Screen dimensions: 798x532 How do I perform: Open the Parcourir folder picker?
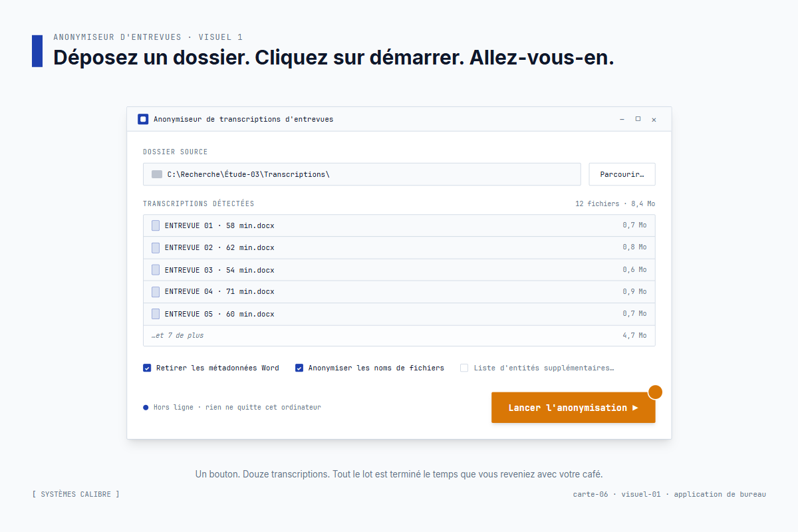click(622, 174)
